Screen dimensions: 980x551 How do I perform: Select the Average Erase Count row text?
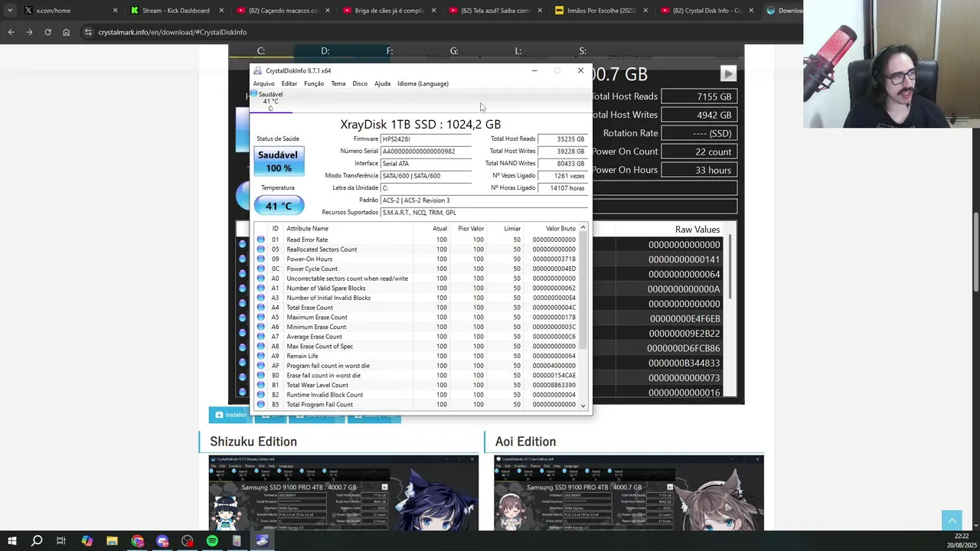point(315,337)
